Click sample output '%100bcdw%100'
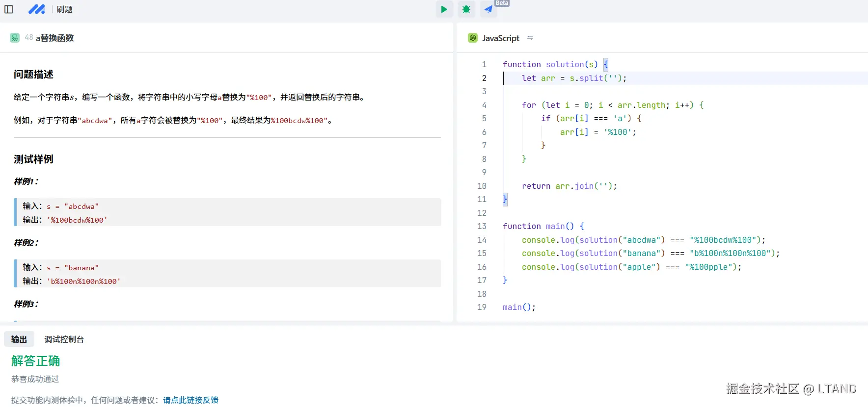 click(77, 220)
